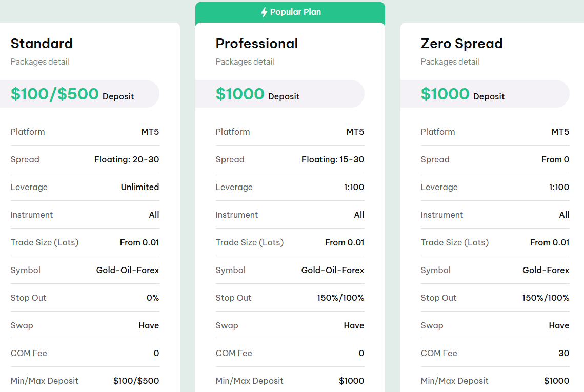Click Min/Max Deposit label in Standard plan

pyautogui.click(x=44, y=381)
